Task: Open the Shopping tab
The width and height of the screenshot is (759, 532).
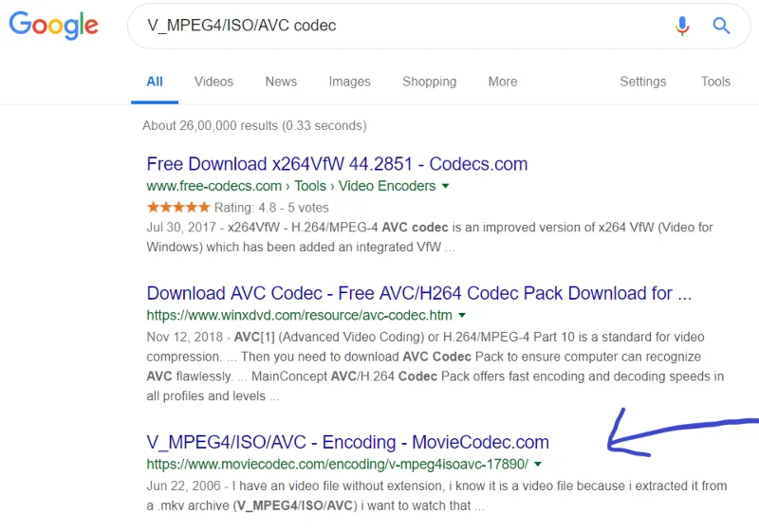Action: click(430, 82)
